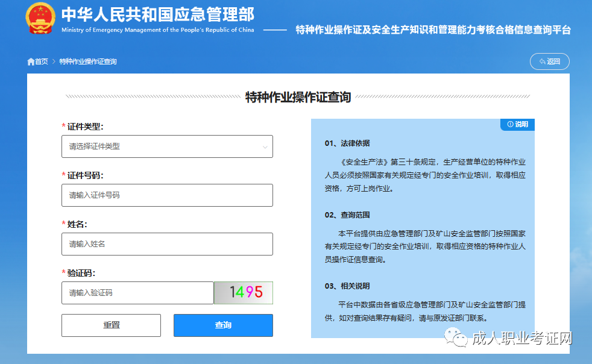
Task: Click the 返回 back button
Action: pos(550,61)
